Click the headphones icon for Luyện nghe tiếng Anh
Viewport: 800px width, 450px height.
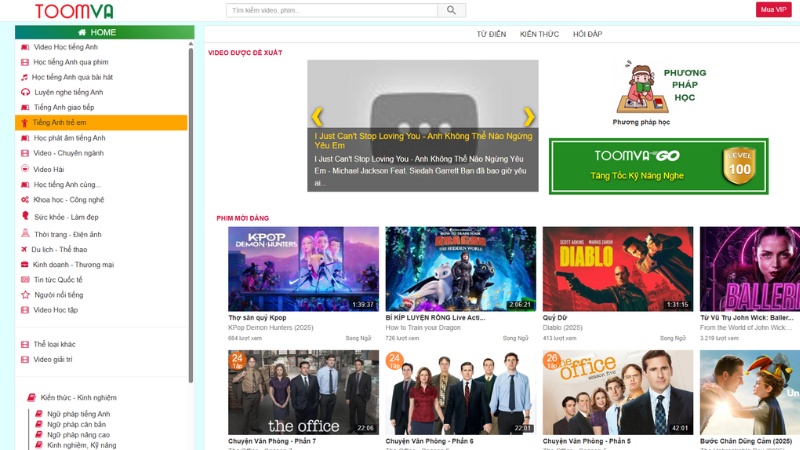point(25,92)
